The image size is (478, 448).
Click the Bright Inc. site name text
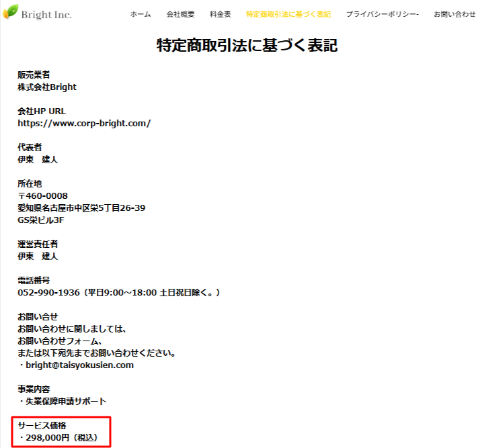click(46, 14)
